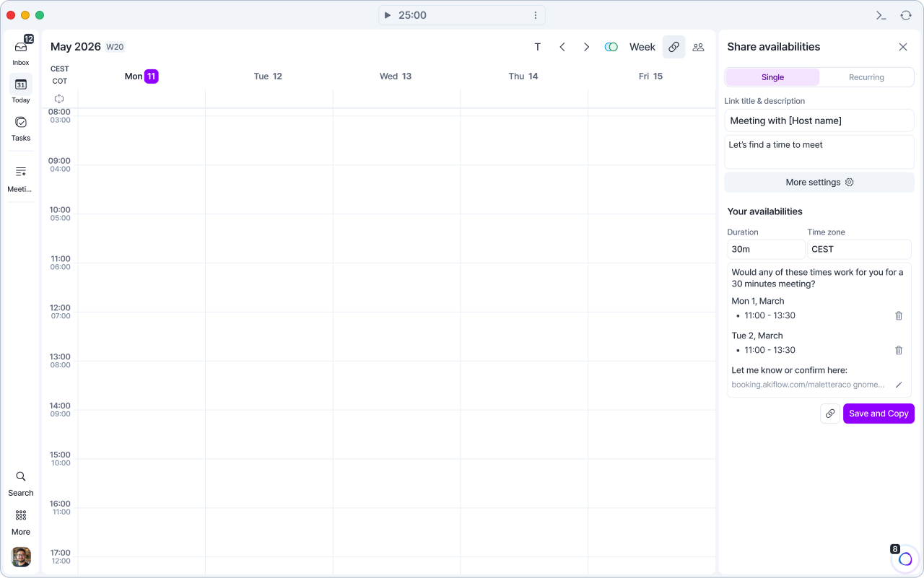
Task: Open the Meetings sidebar item
Action: [x=21, y=178]
